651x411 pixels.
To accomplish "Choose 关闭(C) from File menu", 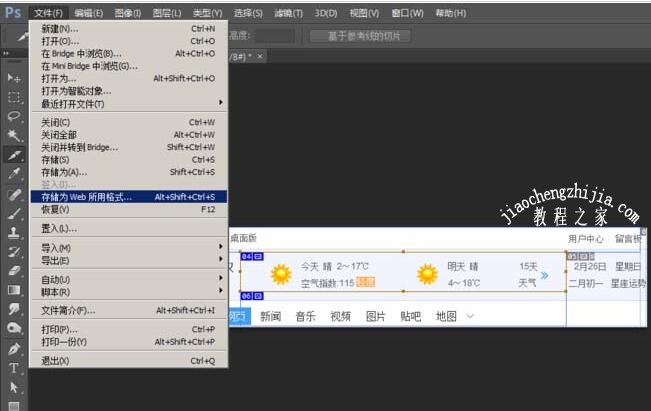I will tap(129, 122).
